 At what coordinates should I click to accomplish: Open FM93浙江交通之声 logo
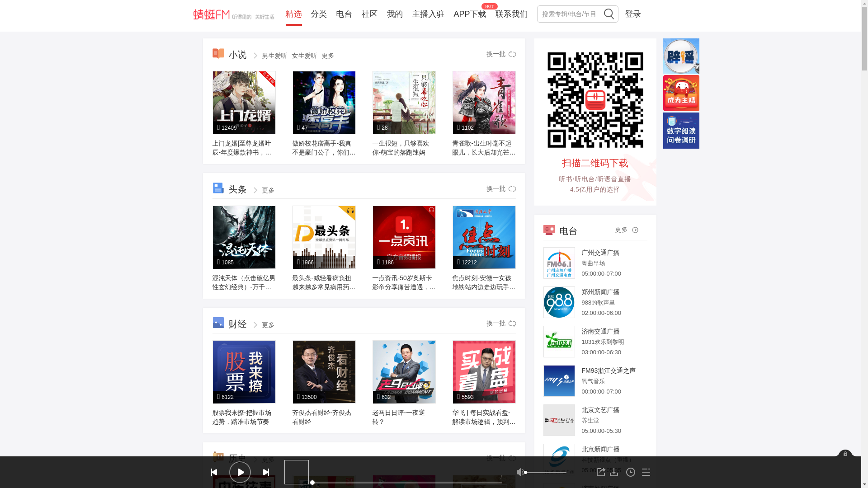[559, 381]
